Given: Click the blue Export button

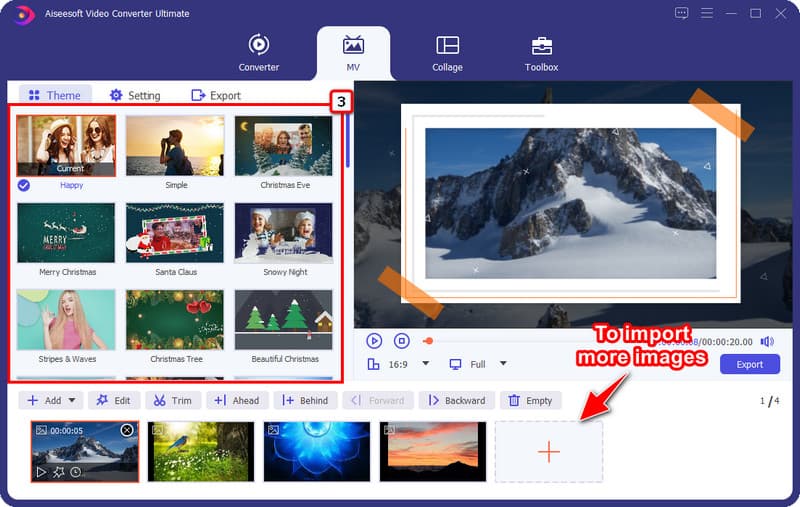Looking at the screenshot, I should click(x=749, y=364).
